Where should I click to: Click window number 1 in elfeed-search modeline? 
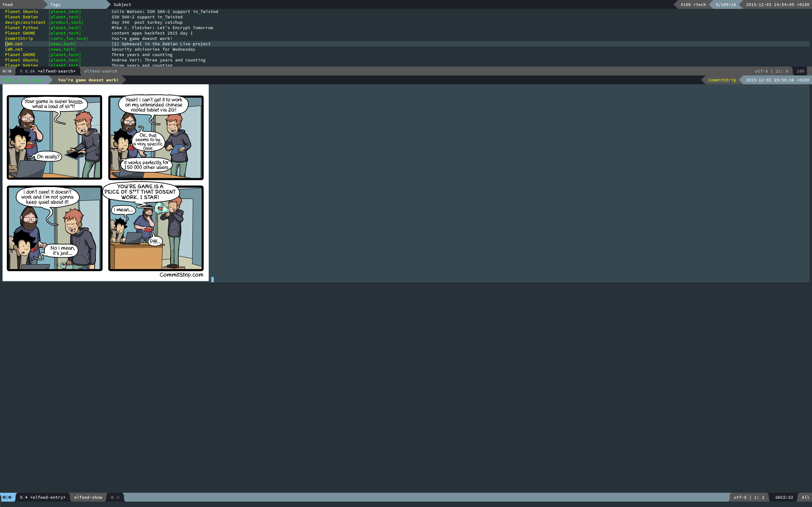[x=10, y=71]
